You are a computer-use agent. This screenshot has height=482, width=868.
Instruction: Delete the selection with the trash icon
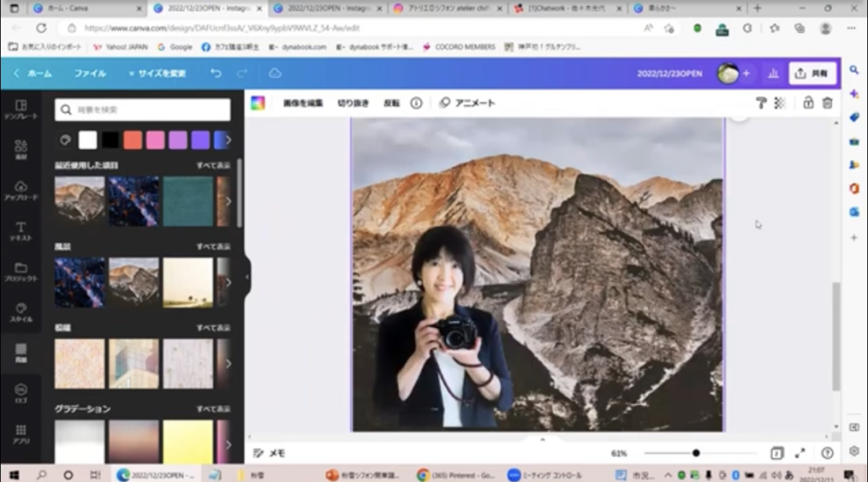(827, 102)
